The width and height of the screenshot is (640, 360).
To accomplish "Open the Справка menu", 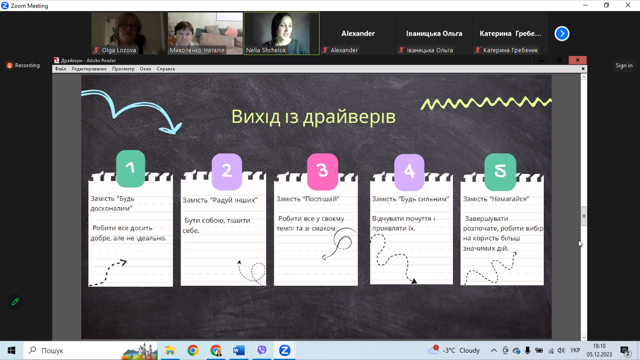I will pos(166,69).
